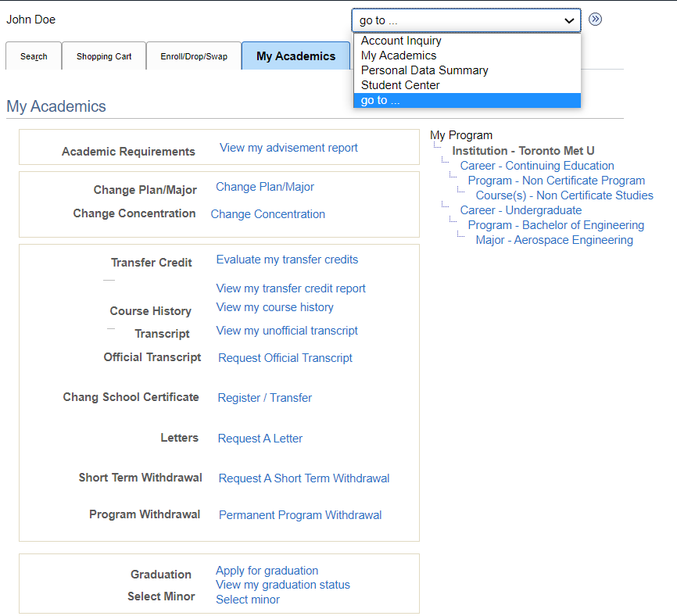677x616 pixels.
Task: Select Student Center in dropdown list
Action: coord(400,85)
